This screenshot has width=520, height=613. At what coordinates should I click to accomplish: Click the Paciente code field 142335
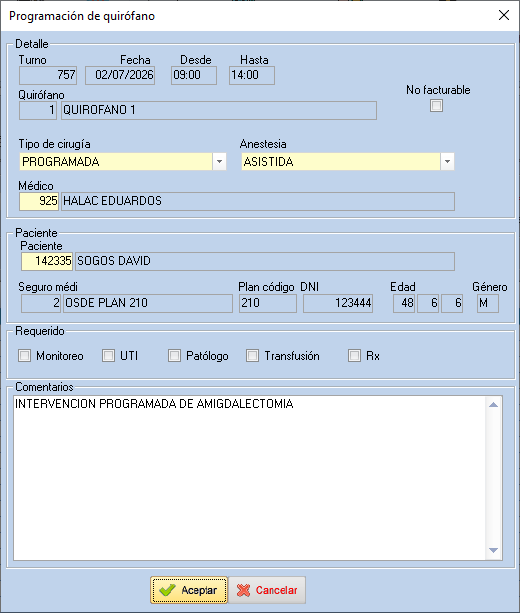click(x=47, y=261)
